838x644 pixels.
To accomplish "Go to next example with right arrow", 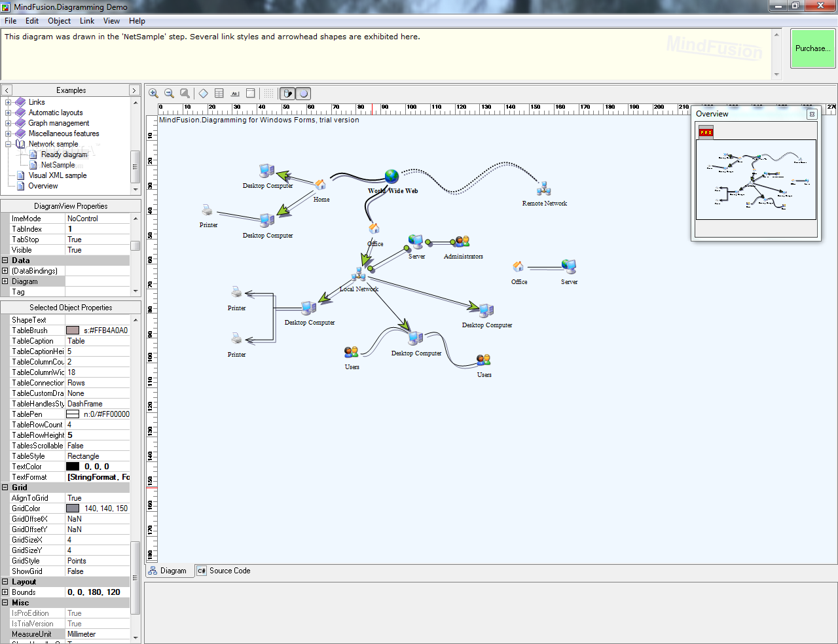I will [134, 90].
